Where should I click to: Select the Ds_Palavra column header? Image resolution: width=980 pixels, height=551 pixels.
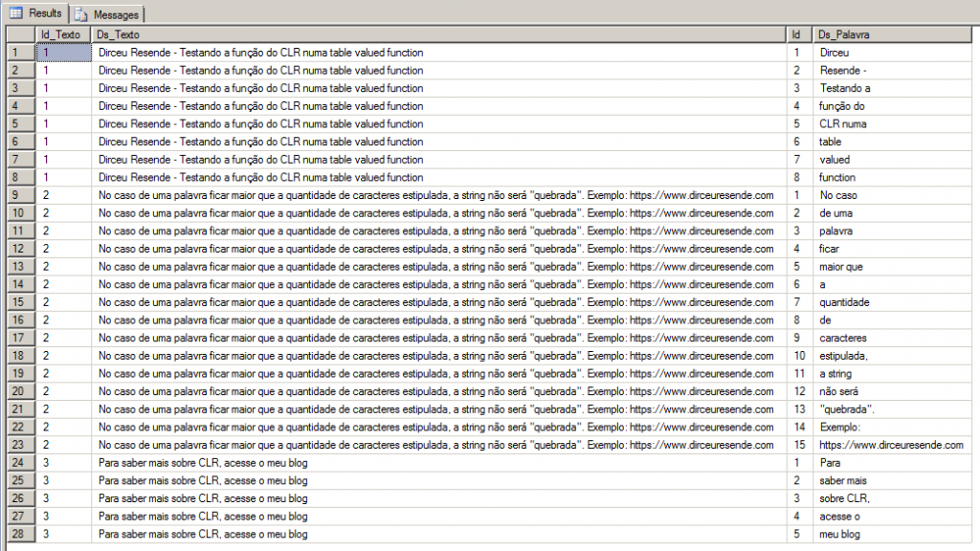click(x=890, y=34)
